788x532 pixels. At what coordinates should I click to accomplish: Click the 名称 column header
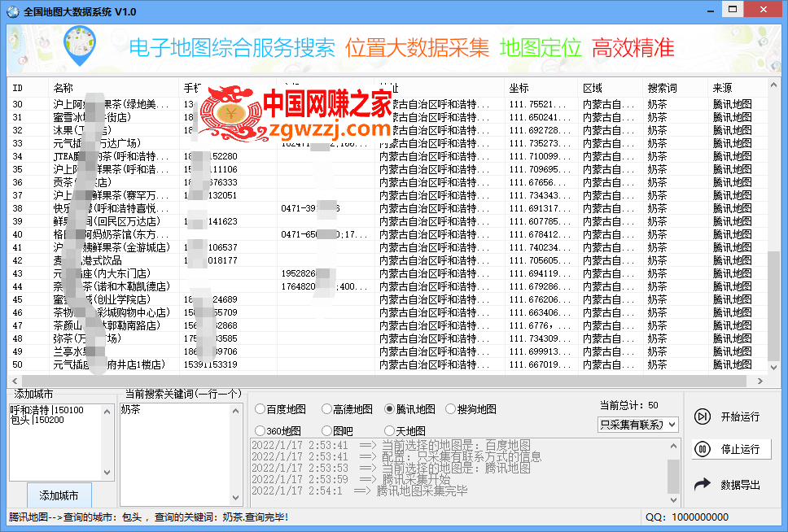(114, 88)
